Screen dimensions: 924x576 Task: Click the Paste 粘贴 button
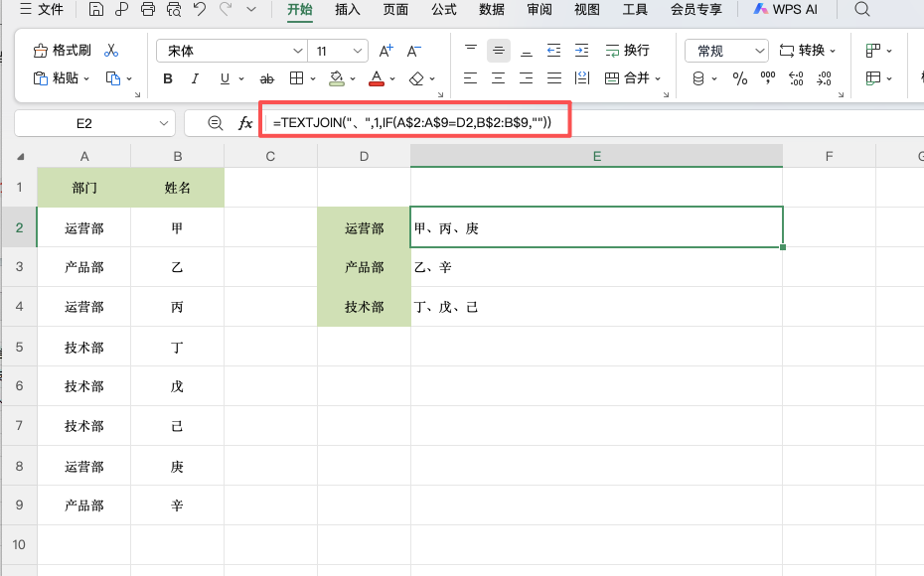click(x=56, y=78)
